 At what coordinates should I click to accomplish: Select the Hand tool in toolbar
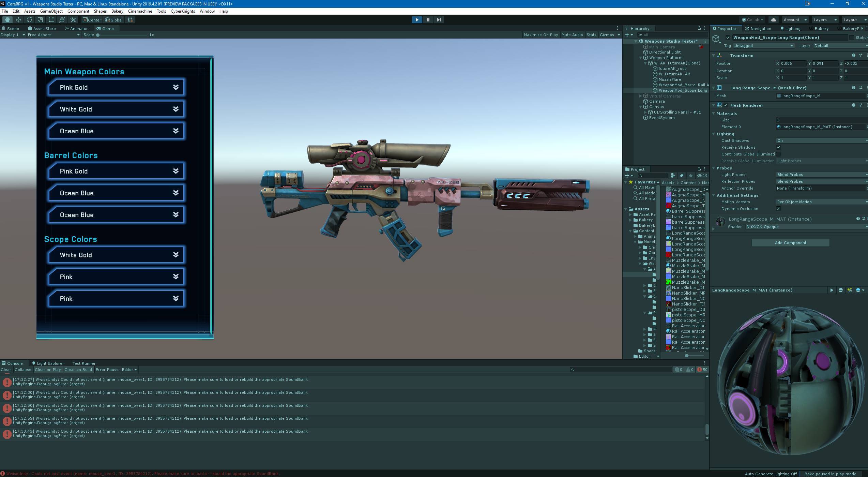(7, 20)
